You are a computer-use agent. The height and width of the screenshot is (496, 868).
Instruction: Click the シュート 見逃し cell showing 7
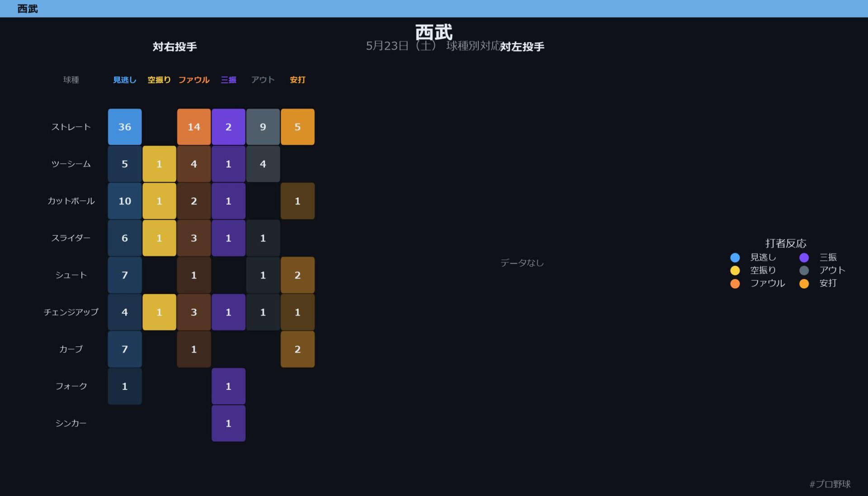tap(125, 275)
